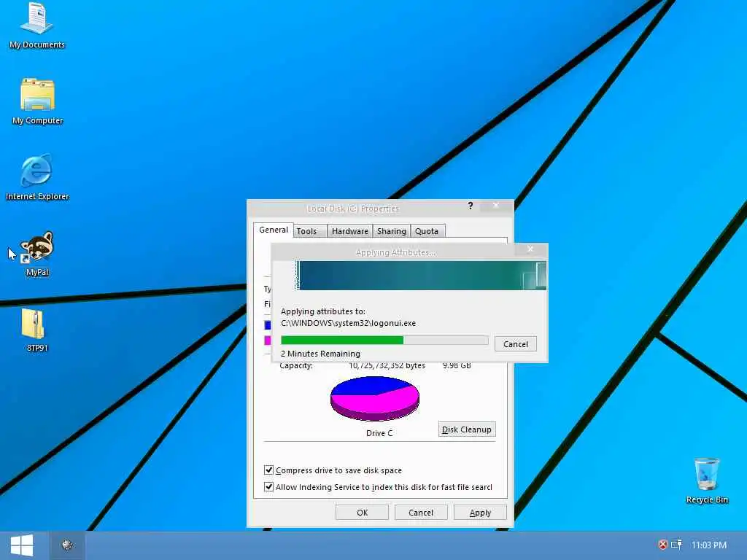Open the My Documents desktop icon

pos(37,25)
